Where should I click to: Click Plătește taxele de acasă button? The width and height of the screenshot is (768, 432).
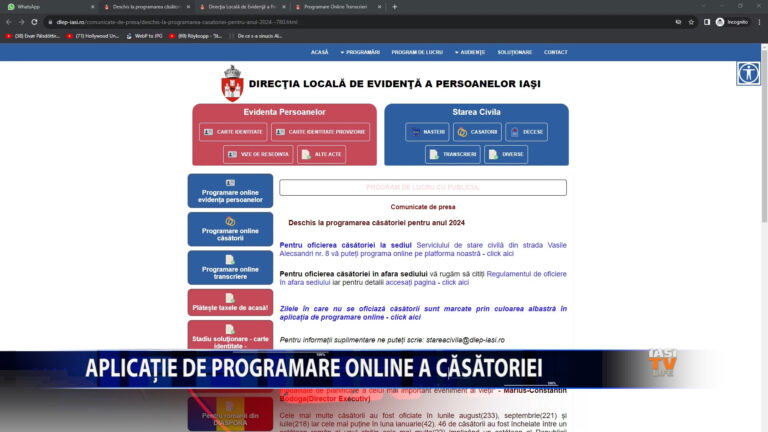pos(230,303)
